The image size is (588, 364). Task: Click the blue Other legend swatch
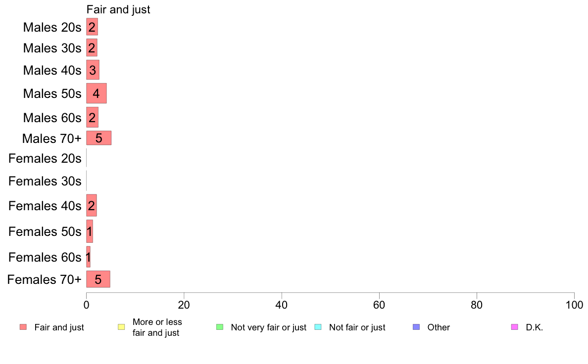pyautogui.click(x=416, y=327)
